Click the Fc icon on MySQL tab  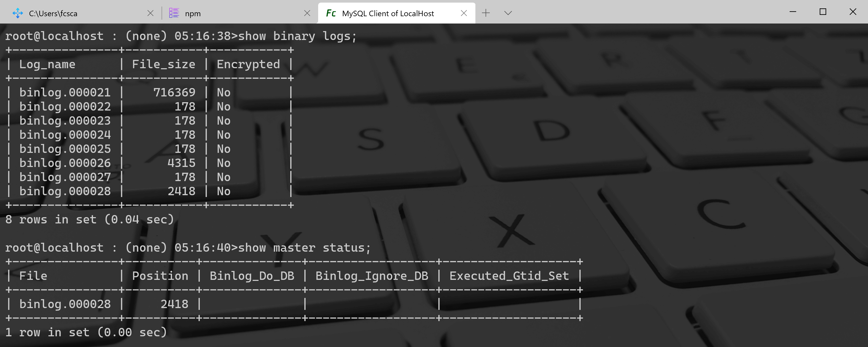pos(330,13)
